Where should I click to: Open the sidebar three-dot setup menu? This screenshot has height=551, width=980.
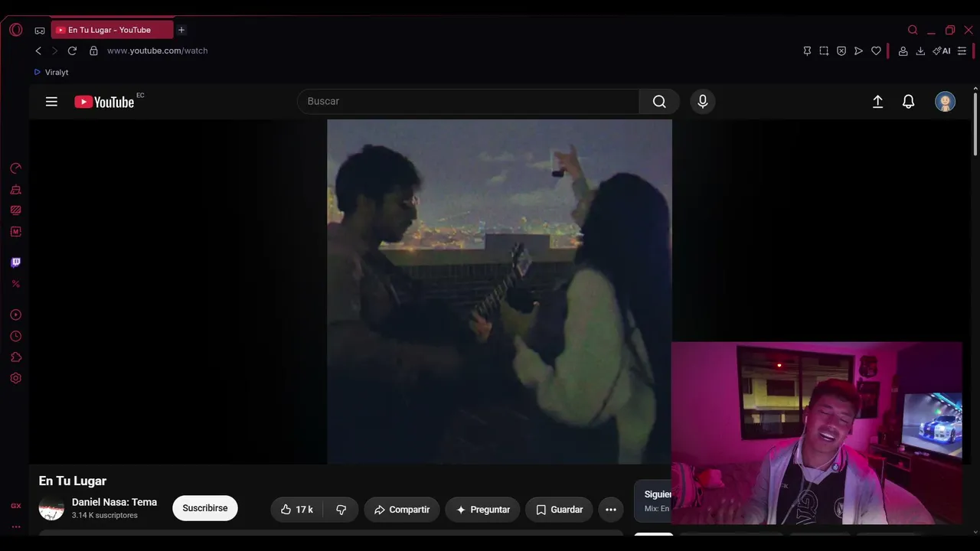(x=15, y=527)
